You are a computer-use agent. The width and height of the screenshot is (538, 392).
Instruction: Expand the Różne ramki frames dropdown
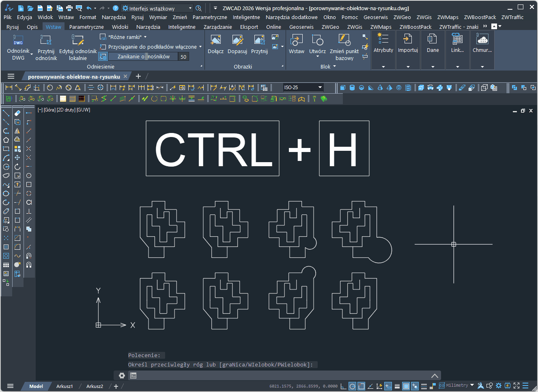tap(145, 37)
